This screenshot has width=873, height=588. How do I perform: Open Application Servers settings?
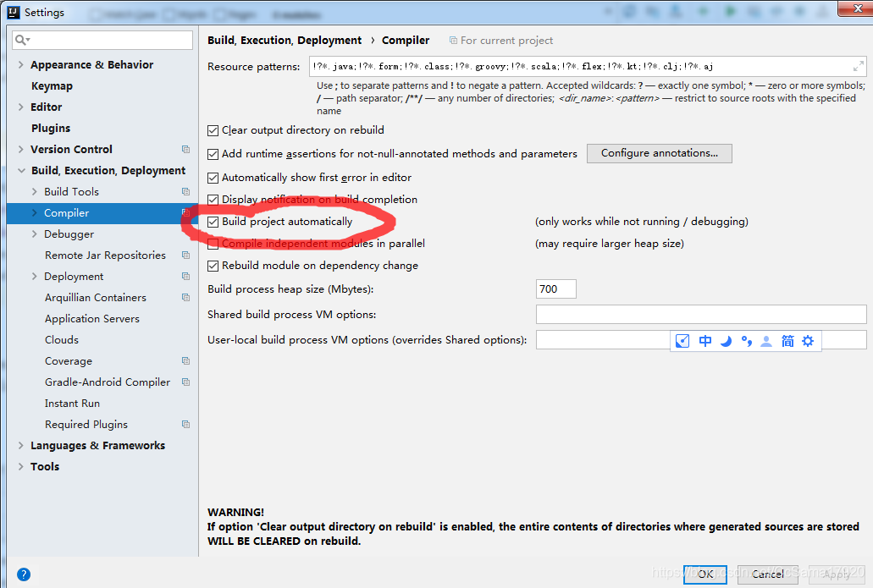click(91, 318)
